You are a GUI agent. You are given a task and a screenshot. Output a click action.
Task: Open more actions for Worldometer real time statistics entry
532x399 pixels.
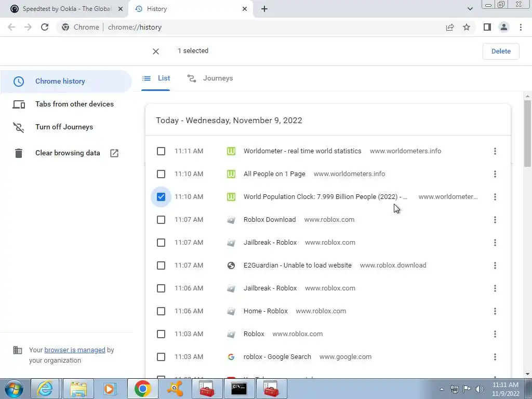(x=495, y=151)
